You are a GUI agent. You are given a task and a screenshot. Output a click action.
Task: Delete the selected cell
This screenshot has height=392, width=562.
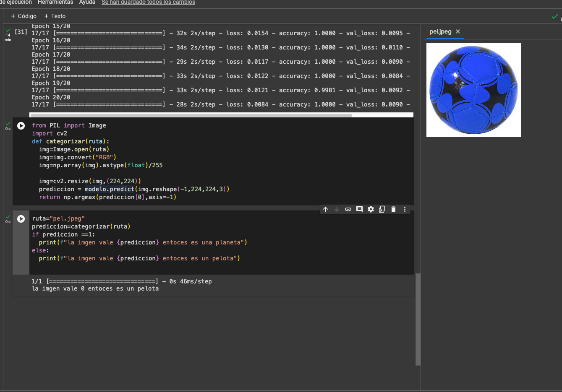coord(393,209)
